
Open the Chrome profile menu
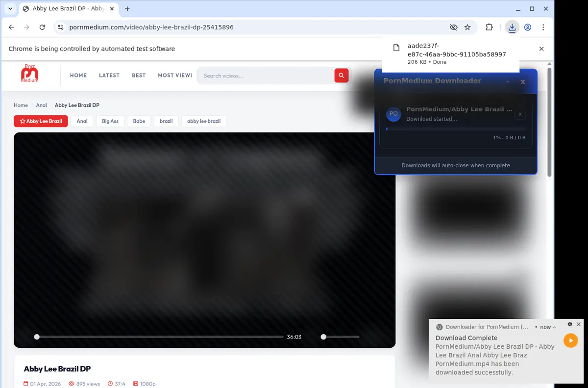pyautogui.click(x=528, y=27)
